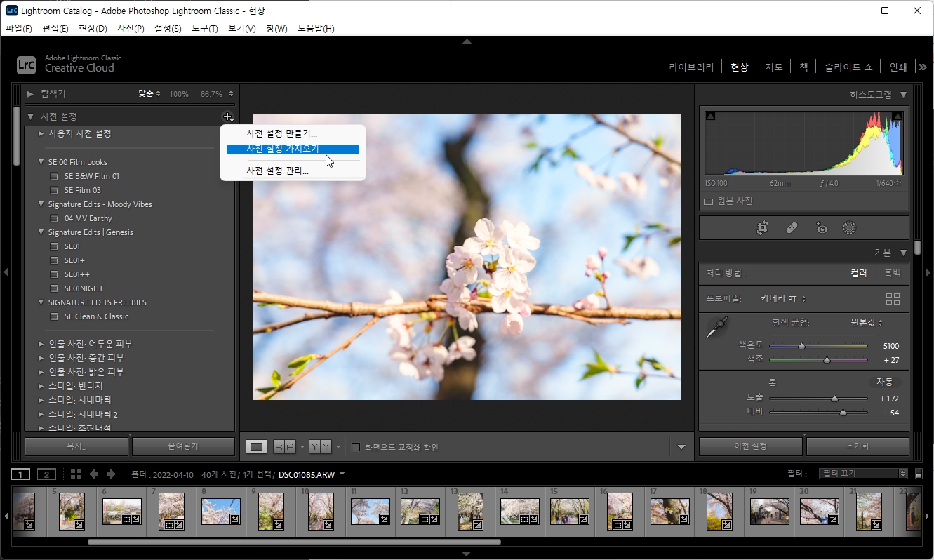Open the 파일(F) menu
Viewport: 934px width, 560px height.
coord(19,29)
